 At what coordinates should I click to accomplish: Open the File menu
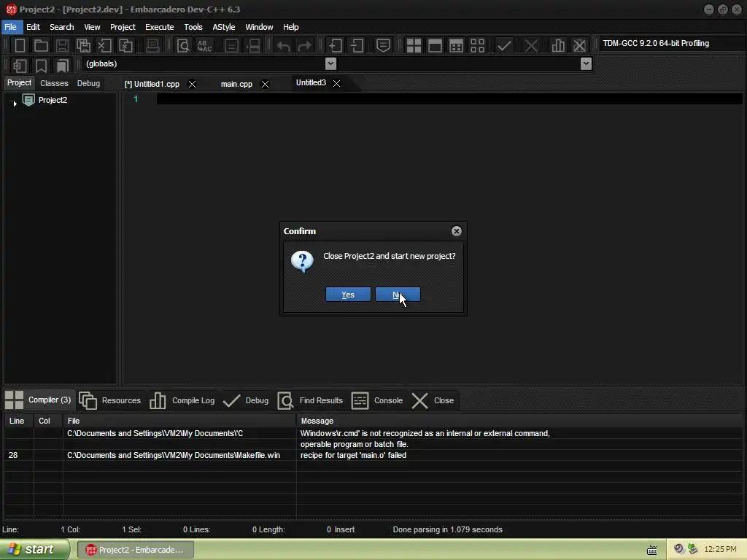click(10, 27)
